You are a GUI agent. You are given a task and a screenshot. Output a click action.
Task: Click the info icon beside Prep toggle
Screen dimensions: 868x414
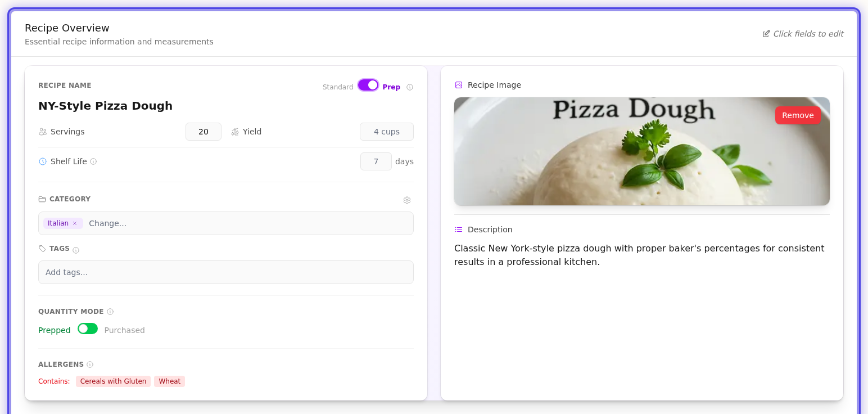[410, 87]
